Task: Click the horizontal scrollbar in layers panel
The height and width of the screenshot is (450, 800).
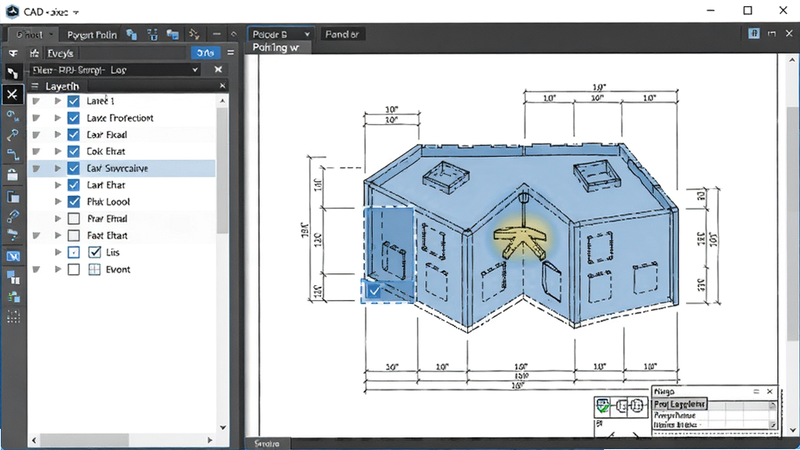Action: 84,440
